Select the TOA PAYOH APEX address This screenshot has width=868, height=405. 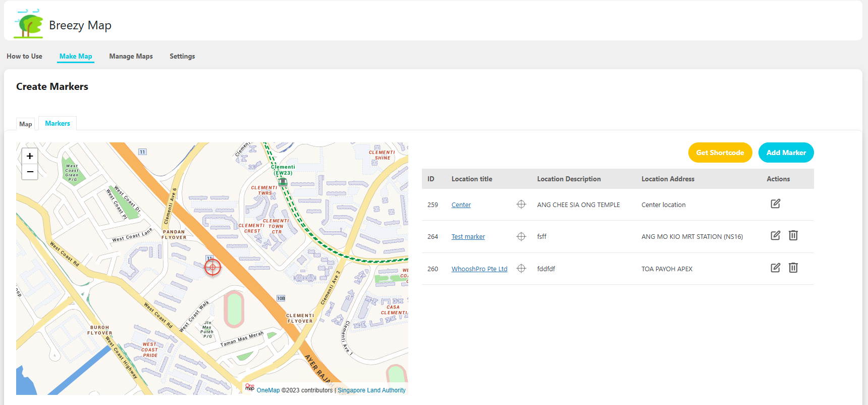click(x=667, y=269)
